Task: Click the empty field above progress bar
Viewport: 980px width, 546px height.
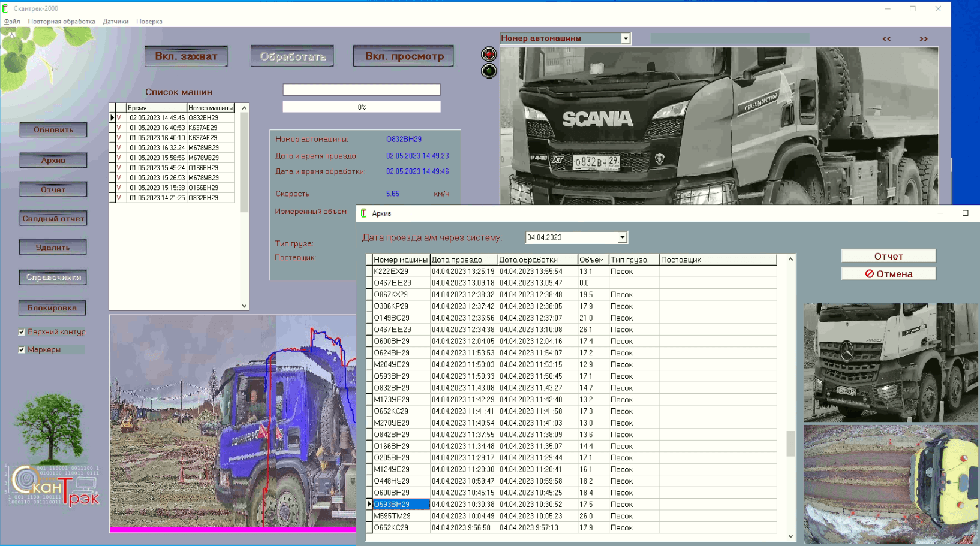Action: [x=362, y=90]
